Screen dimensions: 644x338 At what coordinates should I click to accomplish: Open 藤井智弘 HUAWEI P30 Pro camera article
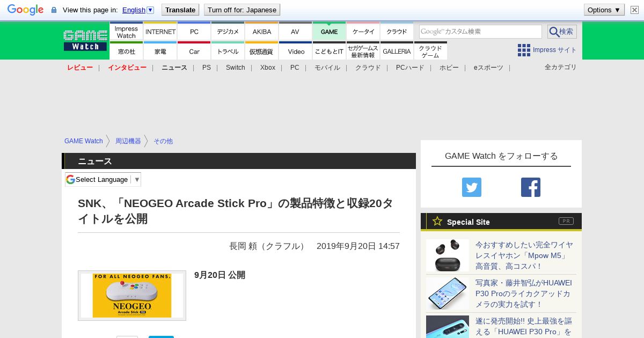tap(524, 293)
